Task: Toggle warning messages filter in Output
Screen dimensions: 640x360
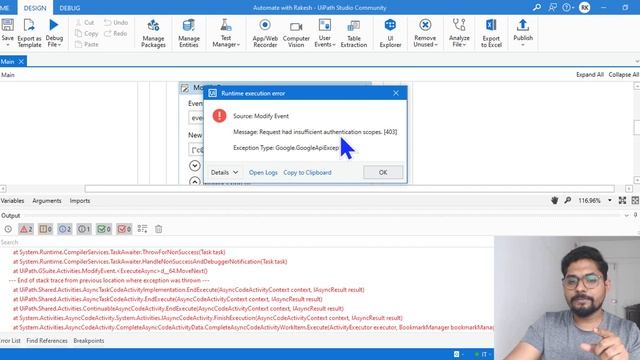Action: [45, 229]
